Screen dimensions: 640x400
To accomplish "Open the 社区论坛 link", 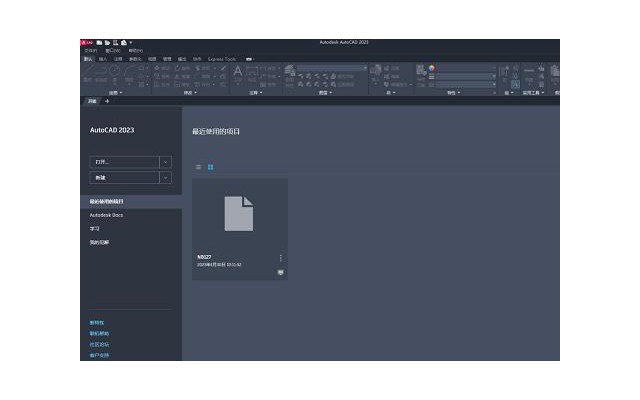I will tap(99, 345).
